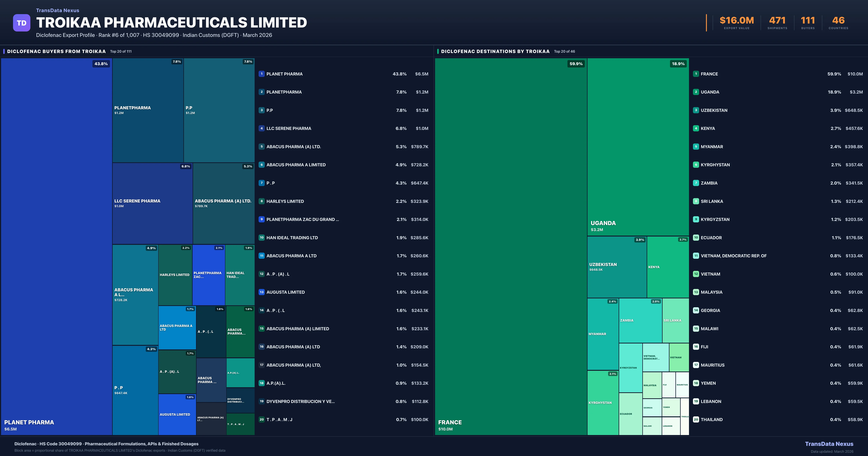868x456 pixels.
Task: Open the DICLOFENAC BUYERS FROM TROIKAA section header
Action: pyautogui.click(x=56, y=51)
